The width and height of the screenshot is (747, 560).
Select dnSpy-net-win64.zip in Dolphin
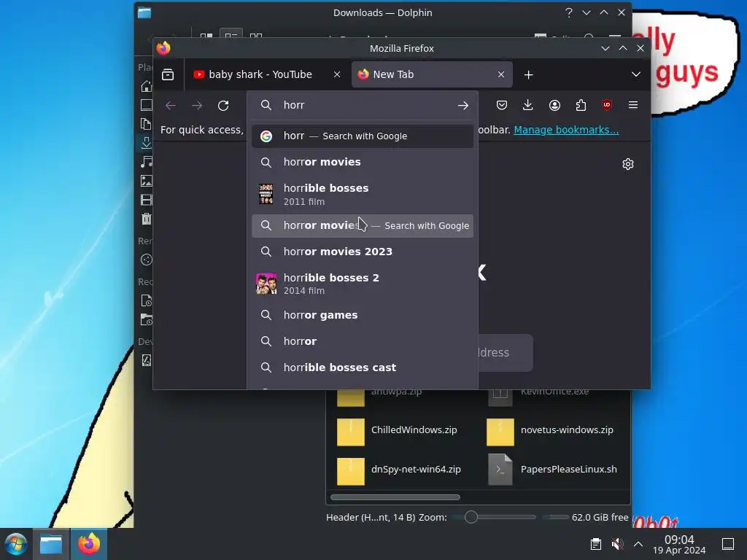click(x=399, y=471)
